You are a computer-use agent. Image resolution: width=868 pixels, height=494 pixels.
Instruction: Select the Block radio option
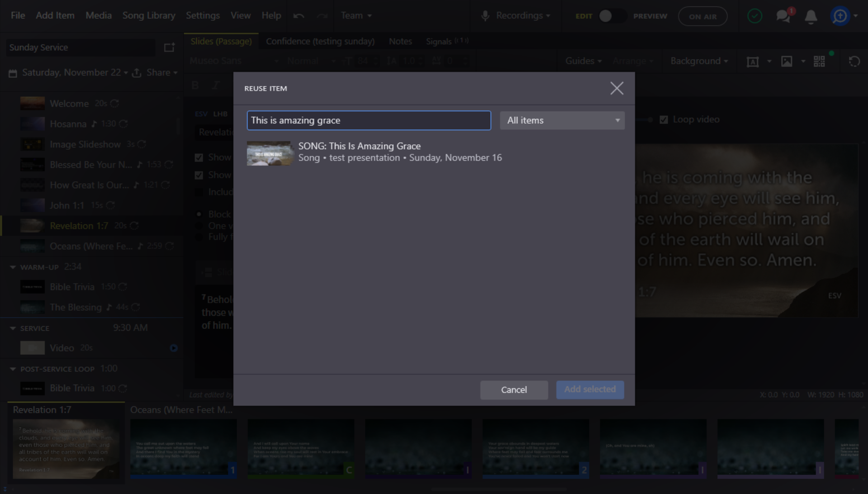(199, 214)
